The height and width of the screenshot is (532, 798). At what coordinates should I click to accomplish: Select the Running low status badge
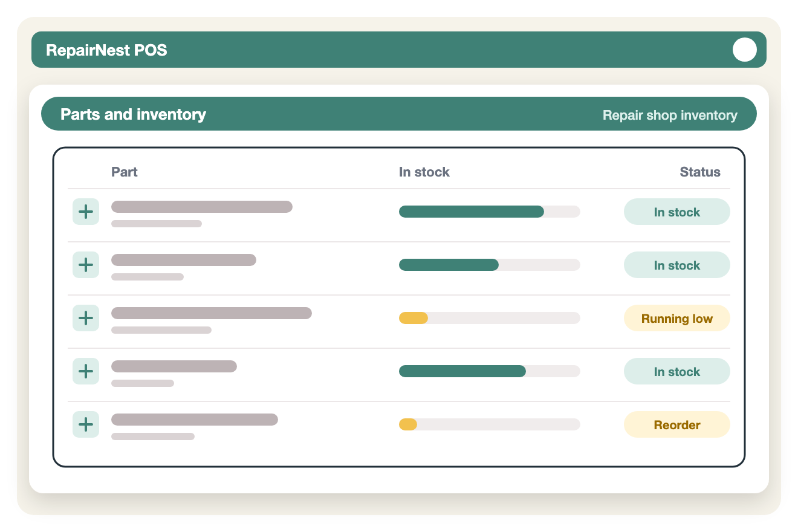point(677,318)
